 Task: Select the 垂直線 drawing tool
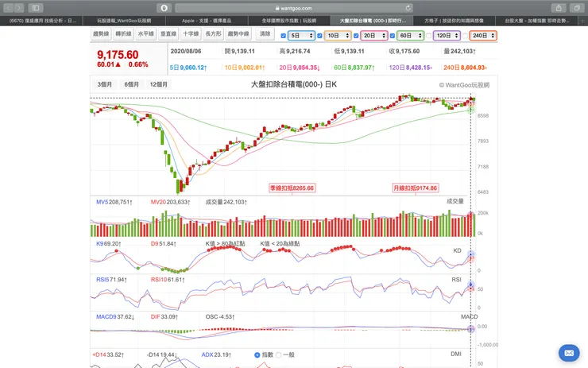tap(168, 33)
